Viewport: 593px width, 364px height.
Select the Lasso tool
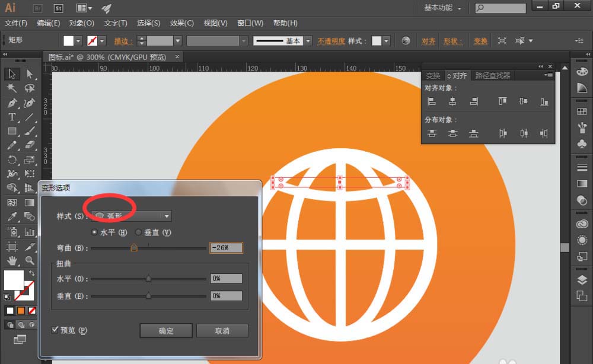point(30,88)
